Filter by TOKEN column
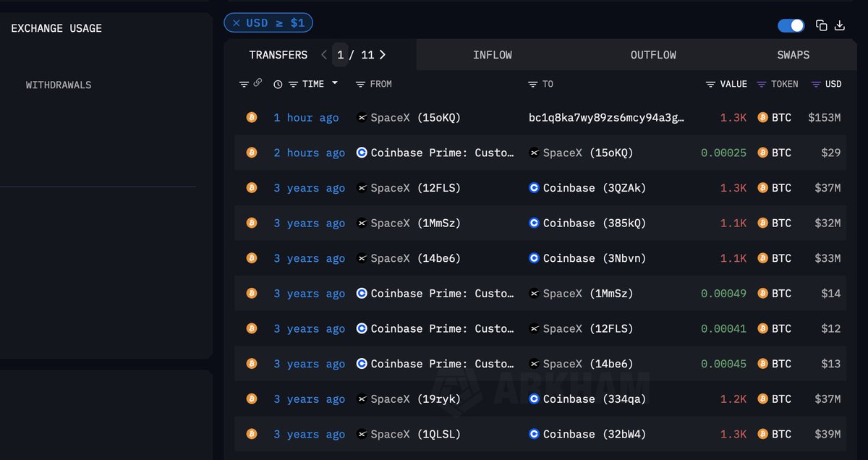This screenshot has width=868, height=460. 761,85
